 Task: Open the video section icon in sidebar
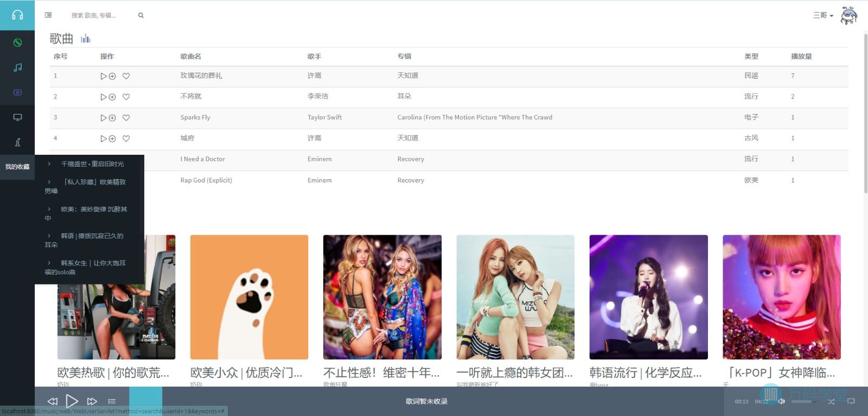click(17, 92)
